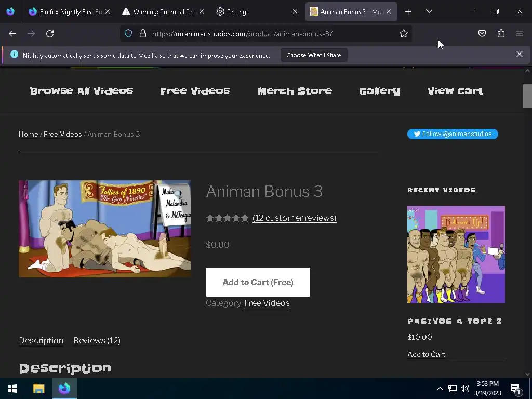Open Pasivos a Tope 2 thumbnail

(456, 255)
